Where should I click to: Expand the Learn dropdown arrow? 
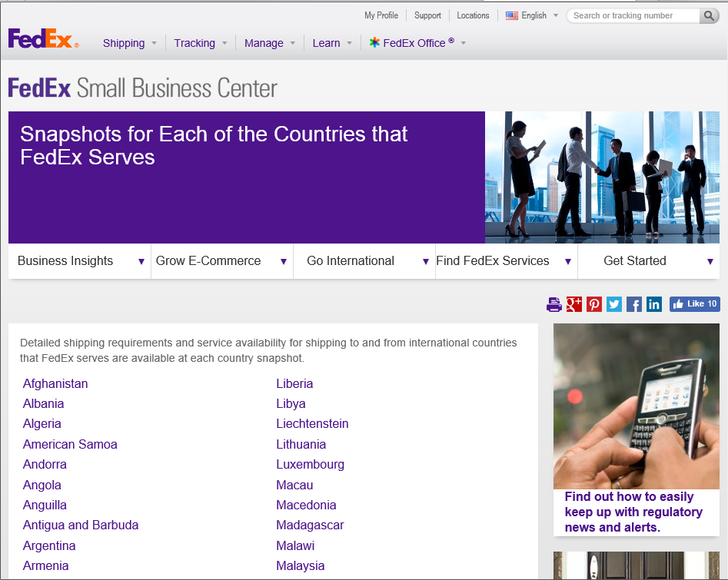350,43
